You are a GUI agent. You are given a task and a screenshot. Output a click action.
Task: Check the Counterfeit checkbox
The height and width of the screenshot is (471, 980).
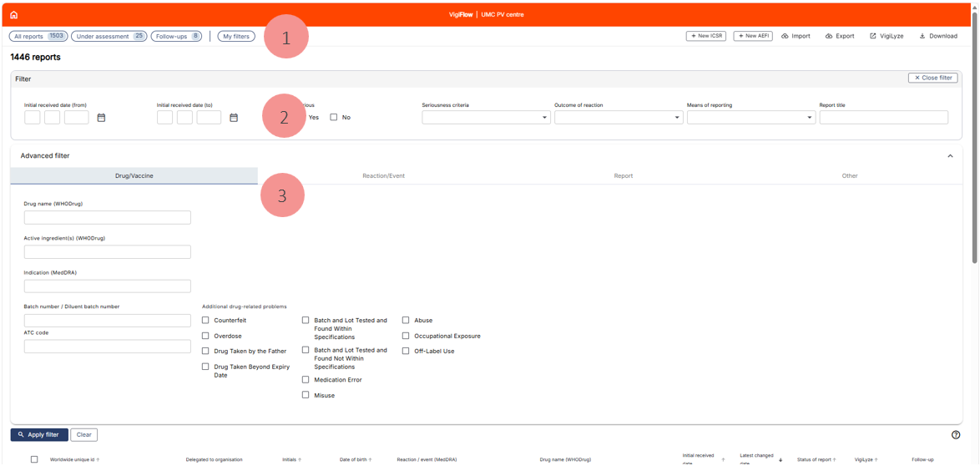[205, 321]
